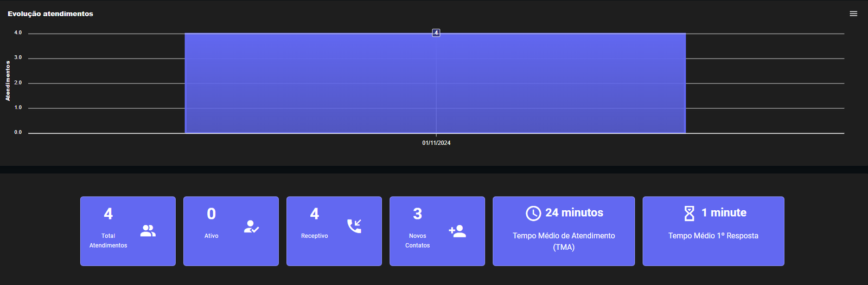
Task: Click the Ativo label text
Action: click(x=211, y=236)
